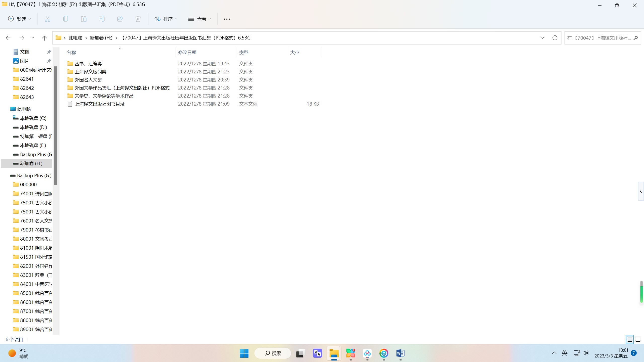Open the 新建 dropdown button
The height and width of the screenshot is (362, 644).
[x=20, y=19]
